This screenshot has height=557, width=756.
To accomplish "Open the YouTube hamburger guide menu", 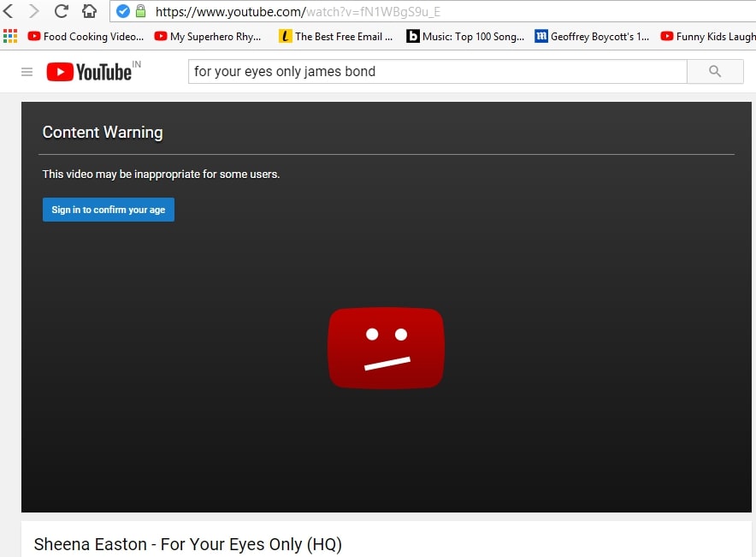I will 27,72.
